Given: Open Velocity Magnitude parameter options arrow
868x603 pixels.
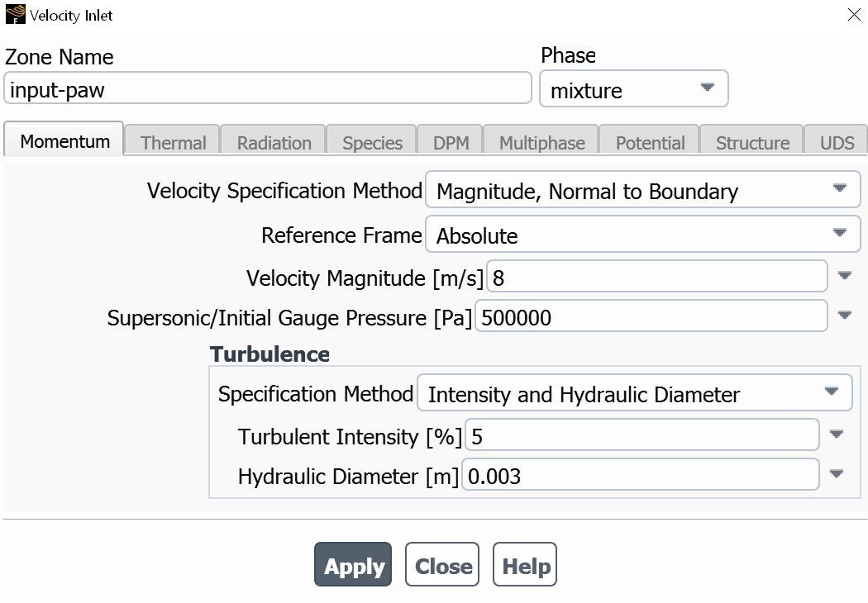Looking at the screenshot, I should pos(844,276).
